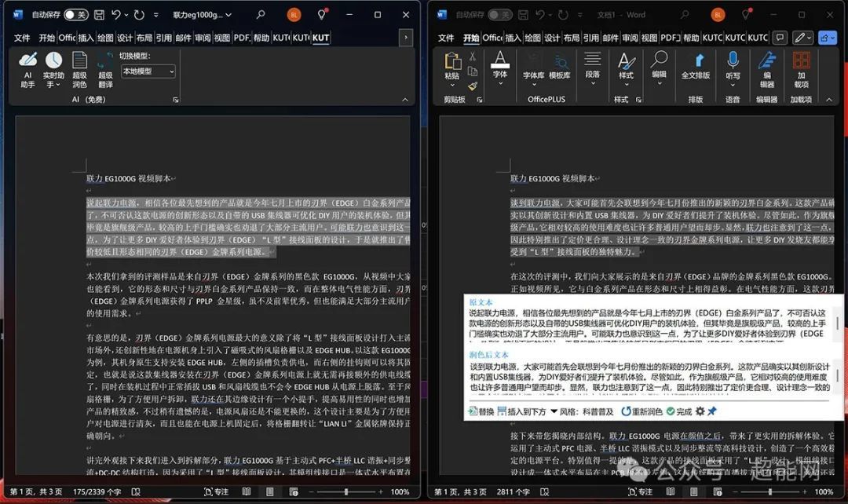The height and width of the screenshot is (504, 848).
Task: Search magnifier icon in left window title bar
Action: [x=261, y=15]
